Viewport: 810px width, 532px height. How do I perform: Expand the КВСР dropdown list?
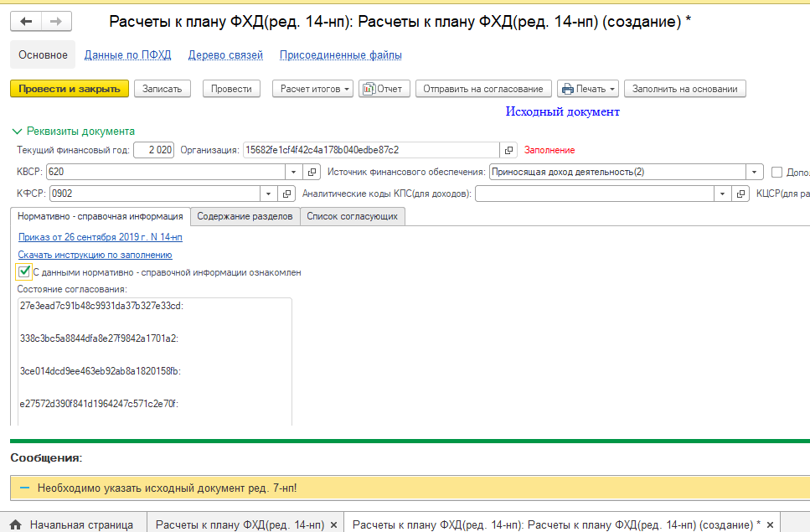(293, 172)
